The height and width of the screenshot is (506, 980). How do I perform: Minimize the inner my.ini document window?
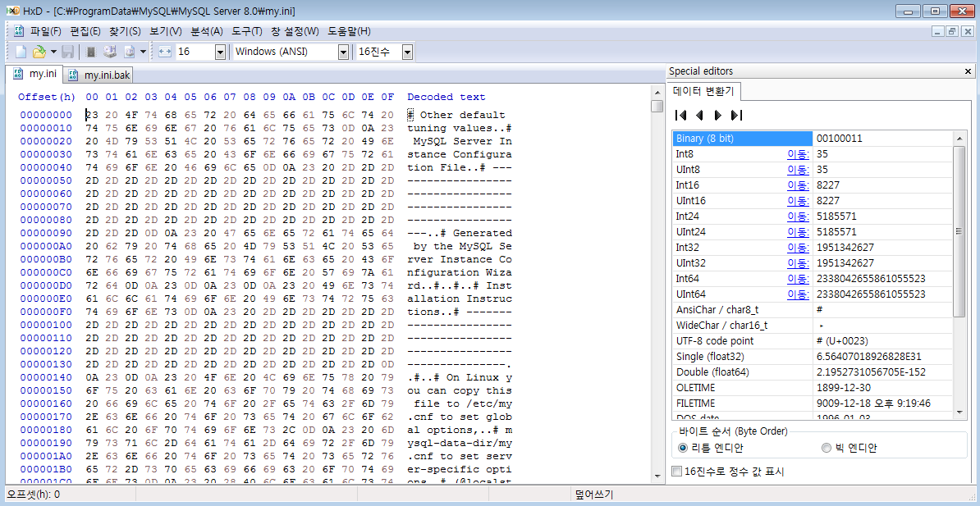point(937,31)
